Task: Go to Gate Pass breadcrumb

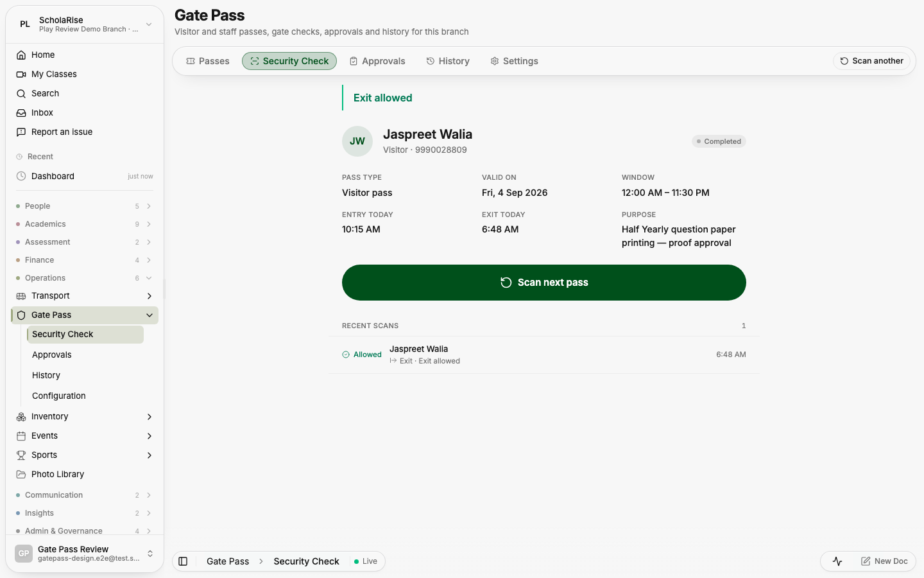Action: pos(228,561)
